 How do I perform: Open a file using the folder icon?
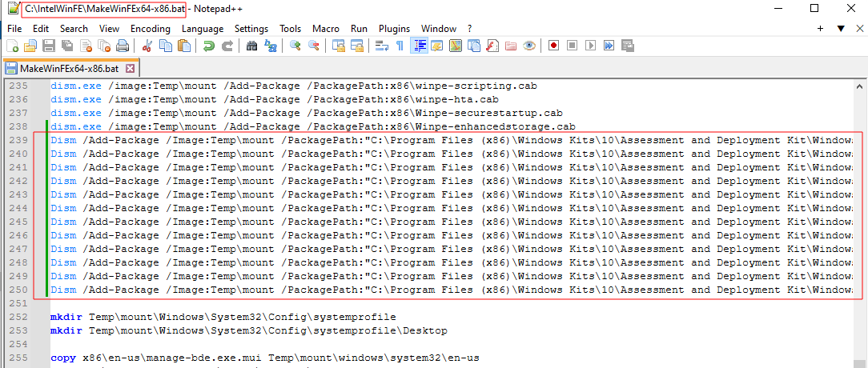tap(31, 46)
